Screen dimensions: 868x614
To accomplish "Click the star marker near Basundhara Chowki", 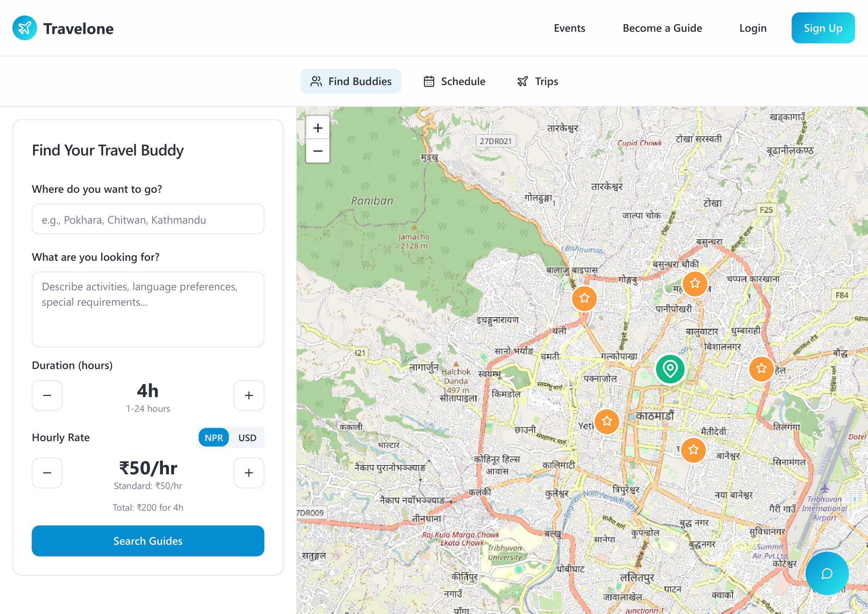I will coord(694,283).
